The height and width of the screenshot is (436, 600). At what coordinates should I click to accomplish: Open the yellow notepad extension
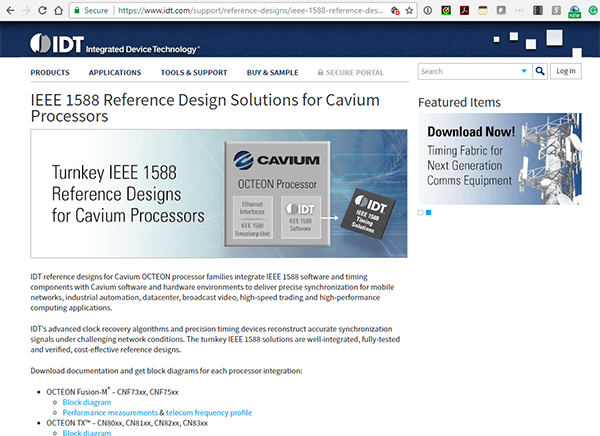tap(483, 10)
